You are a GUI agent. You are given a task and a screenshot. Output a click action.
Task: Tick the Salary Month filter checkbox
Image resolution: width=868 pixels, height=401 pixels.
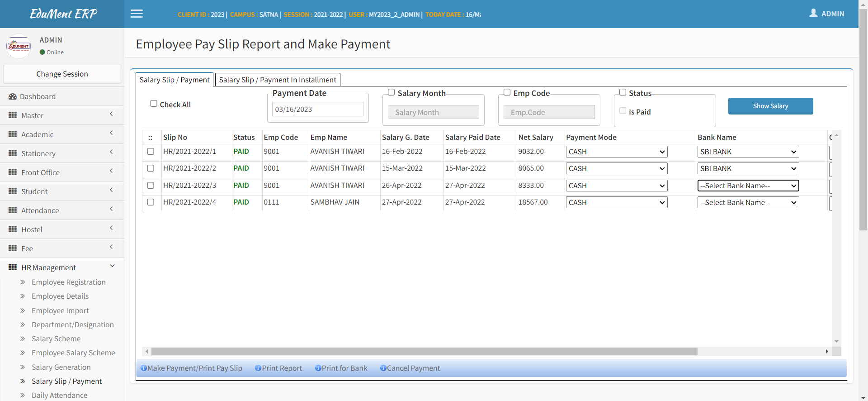click(392, 92)
